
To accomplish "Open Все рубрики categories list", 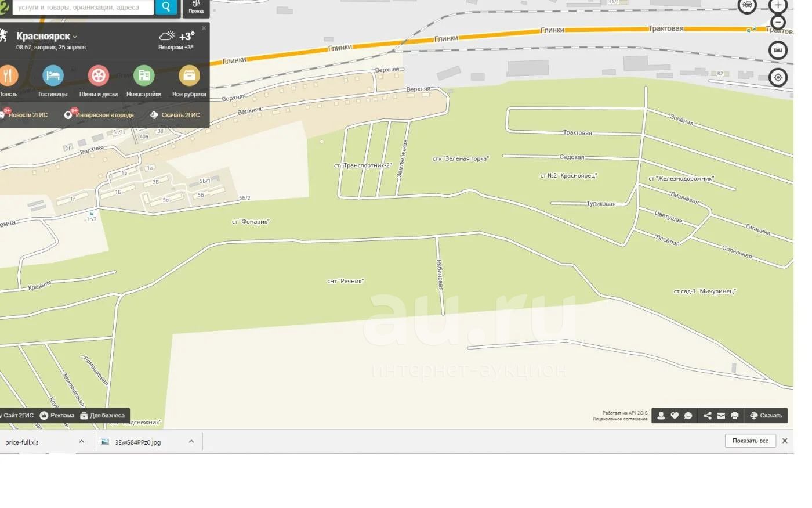I will coord(189,81).
